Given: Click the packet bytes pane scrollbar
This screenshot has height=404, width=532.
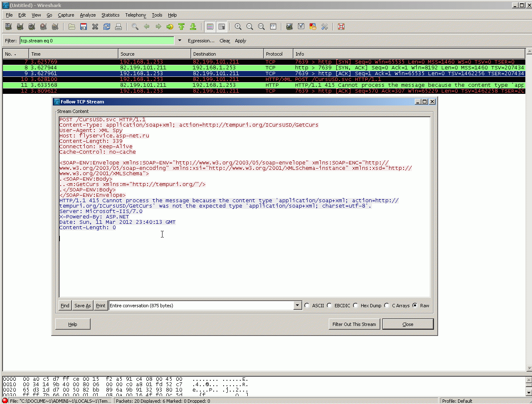Looking at the screenshot, I should (529, 386).
